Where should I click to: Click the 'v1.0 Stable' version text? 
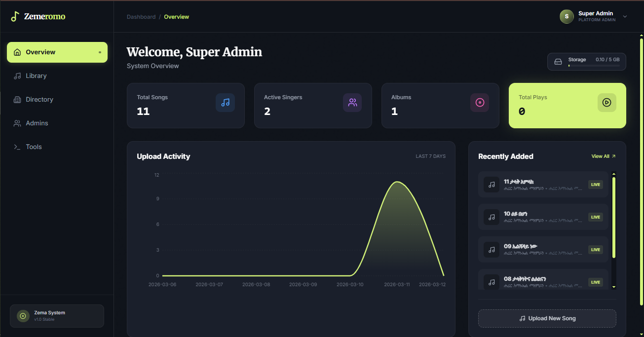(44, 320)
